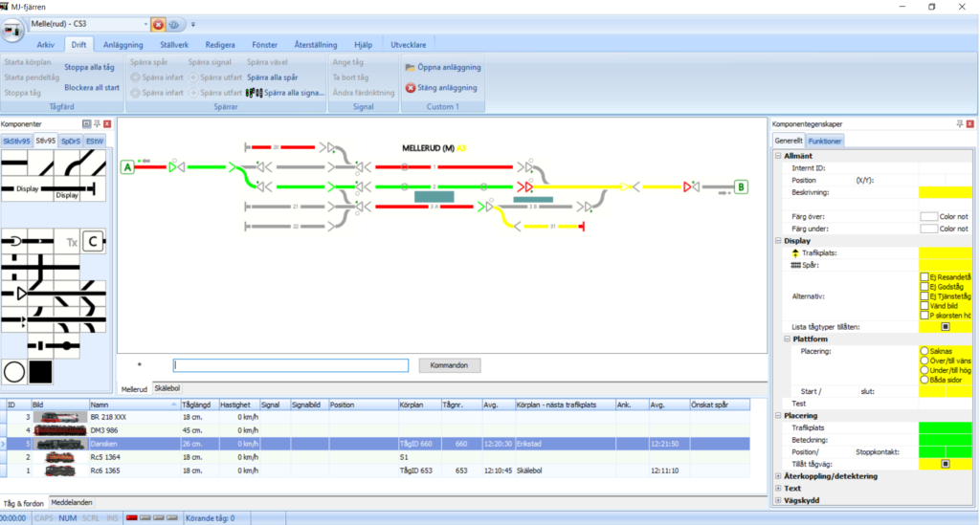The height and width of the screenshot is (525, 980).
Task: Select the black square component
Action: (41, 370)
